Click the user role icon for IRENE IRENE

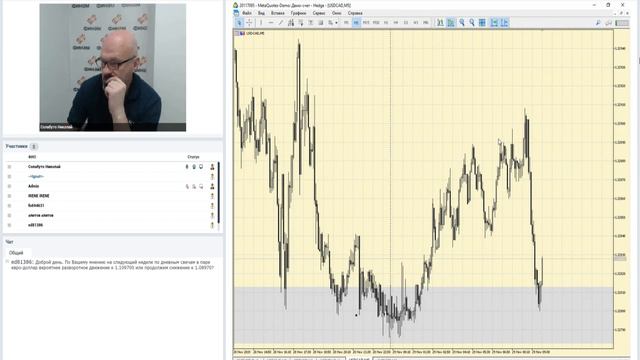pyautogui.click(x=212, y=196)
